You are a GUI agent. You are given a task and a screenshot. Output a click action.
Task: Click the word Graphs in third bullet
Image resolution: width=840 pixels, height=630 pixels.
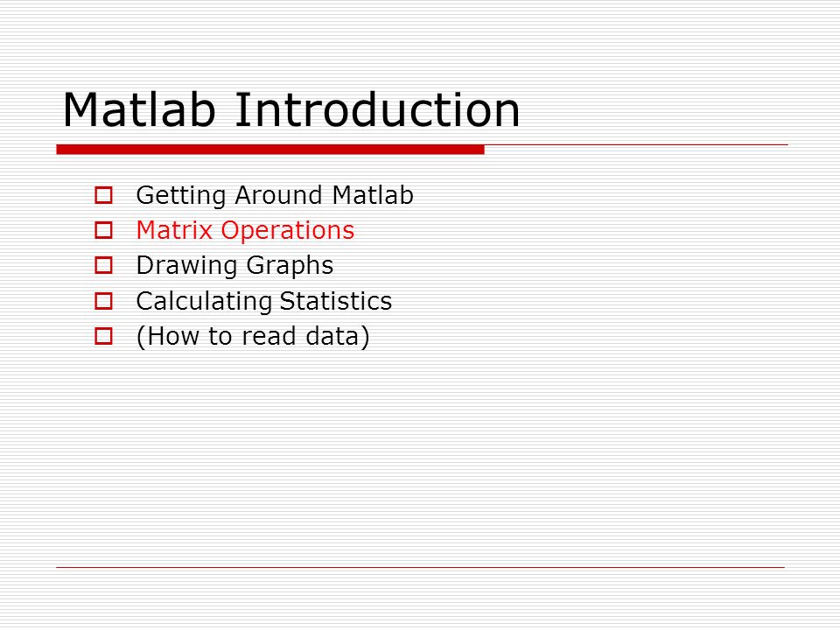coord(290,267)
